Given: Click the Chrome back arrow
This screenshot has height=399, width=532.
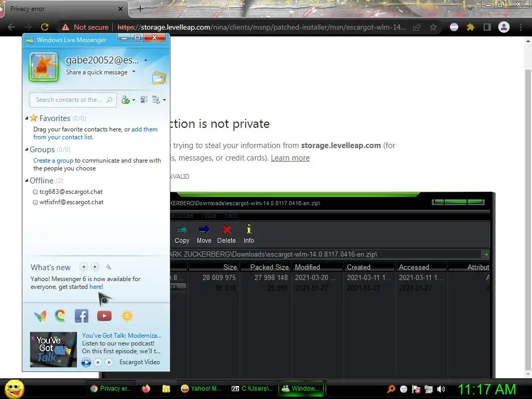Looking at the screenshot, I should pyautogui.click(x=11, y=27).
